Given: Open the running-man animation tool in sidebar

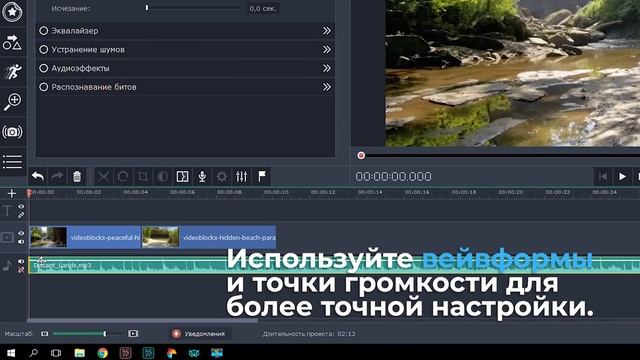Looking at the screenshot, I should pyautogui.click(x=13, y=72).
